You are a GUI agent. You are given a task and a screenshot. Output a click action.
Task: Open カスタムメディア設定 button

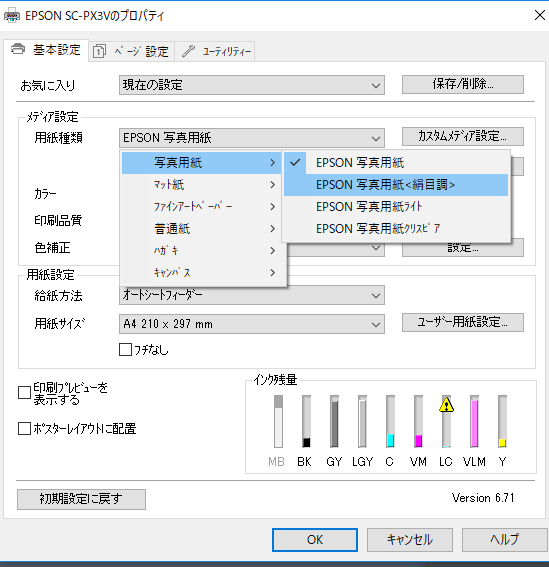pyautogui.click(x=463, y=136)
